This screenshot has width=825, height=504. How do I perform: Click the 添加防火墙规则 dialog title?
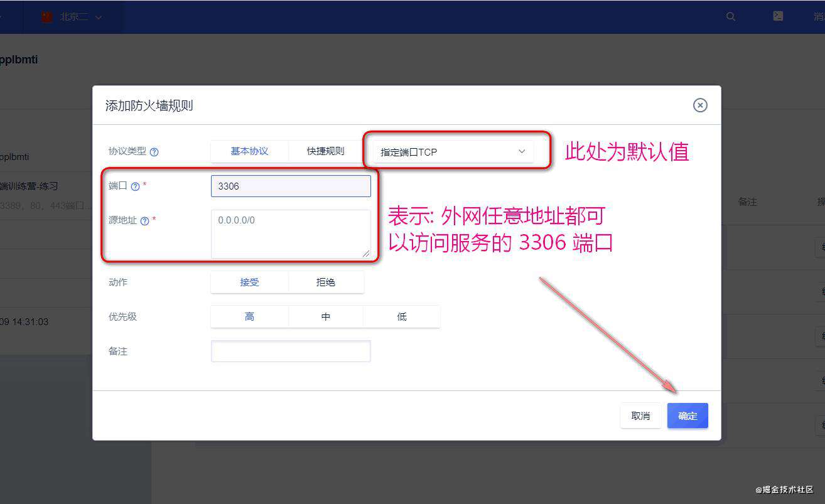point(149,105)
